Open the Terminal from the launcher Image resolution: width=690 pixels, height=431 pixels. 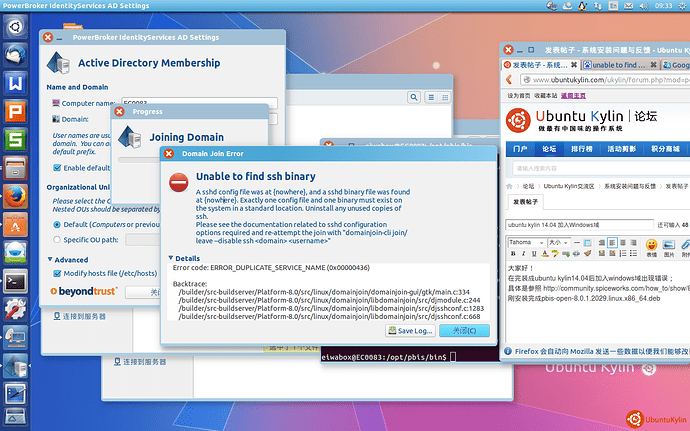pyautogui.click(x=17, y=280)
